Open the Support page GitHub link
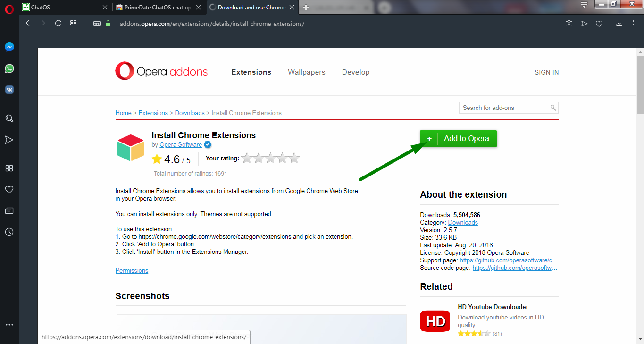 point(509,260)
